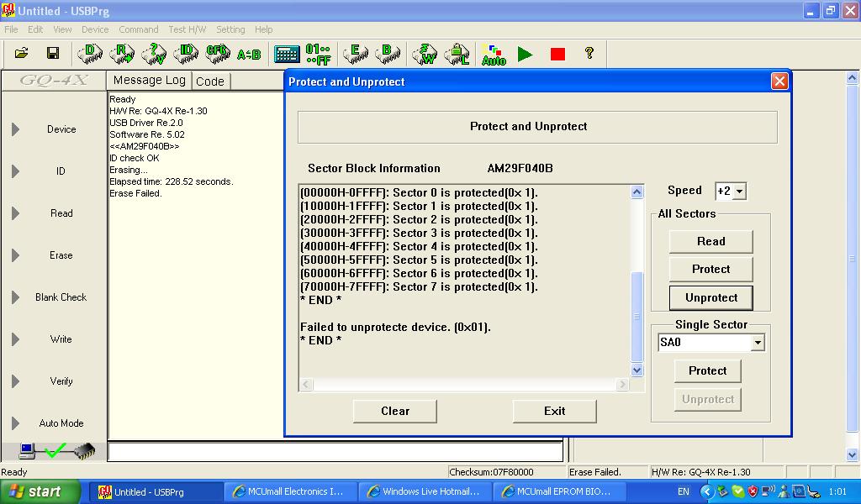The image size is (861, 504).
Task: Click the Exit button
Action: click(x=555, y=411)
